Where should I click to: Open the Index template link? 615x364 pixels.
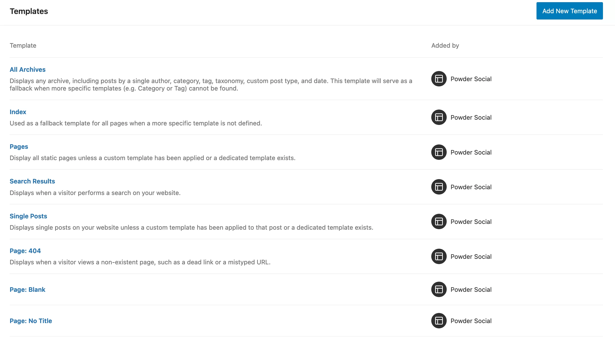pos(18,112)
